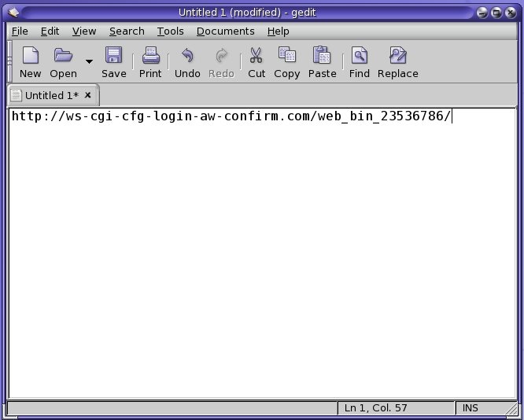
Task: Maximize the gedit window
Action: click(496, 13)
